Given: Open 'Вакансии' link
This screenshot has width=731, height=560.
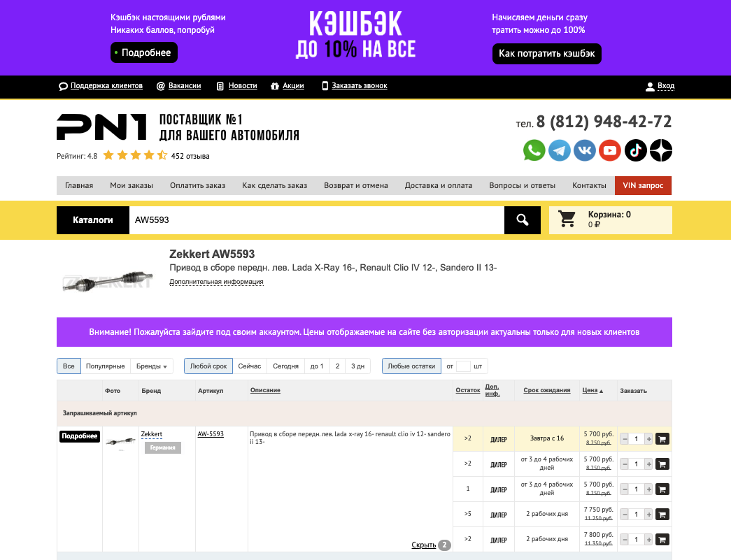Looking at the screenshot, I should pos(185,86).
